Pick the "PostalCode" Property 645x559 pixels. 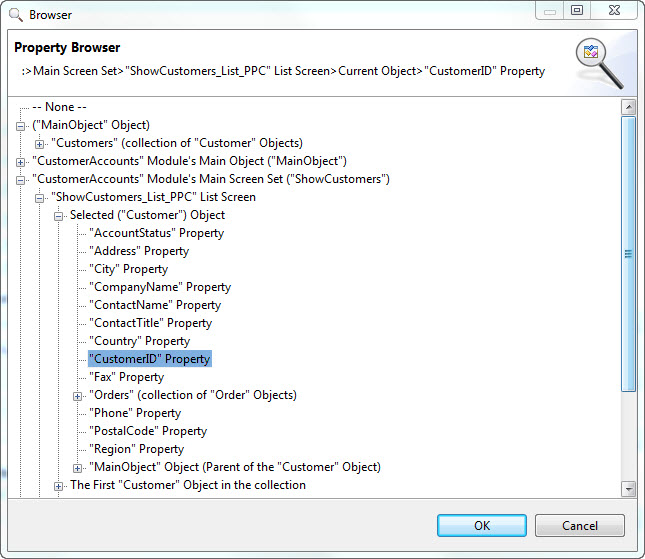[148, 431]
